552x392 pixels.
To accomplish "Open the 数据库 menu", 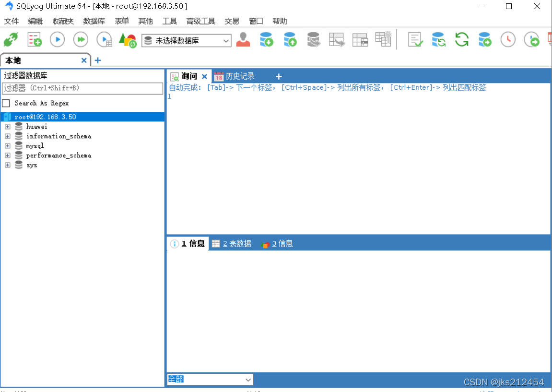I will pyautogui.click(x=94, y=21).
